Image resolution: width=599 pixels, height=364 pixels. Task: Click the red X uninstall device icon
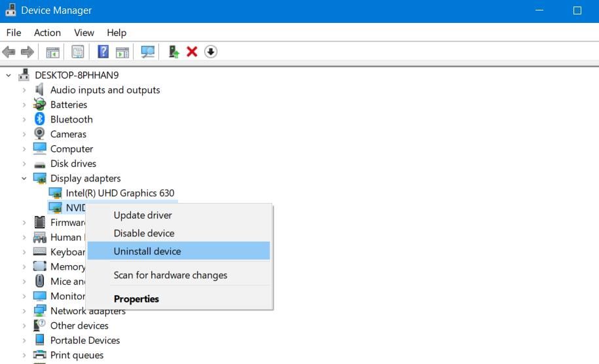click(192, 52)
